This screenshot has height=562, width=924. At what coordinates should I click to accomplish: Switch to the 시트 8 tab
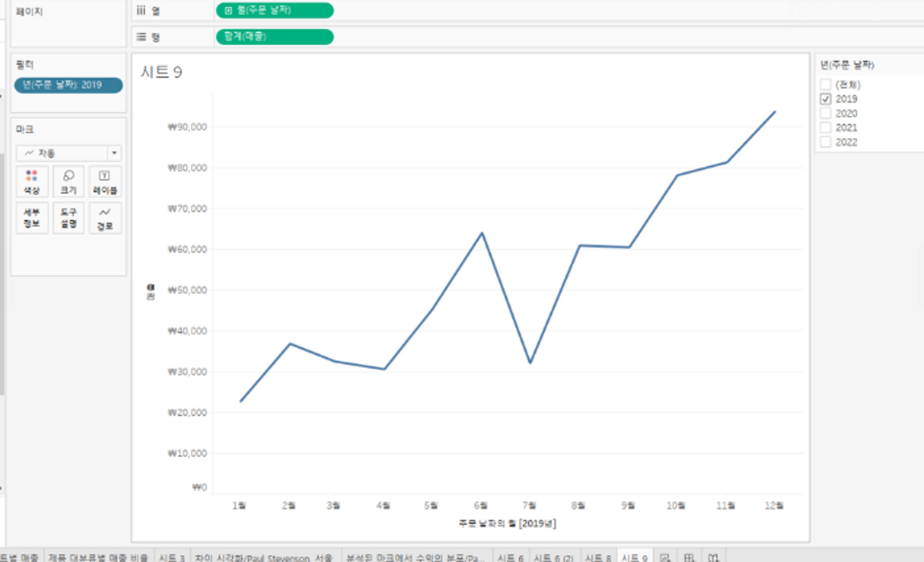[x=598, y=557]
